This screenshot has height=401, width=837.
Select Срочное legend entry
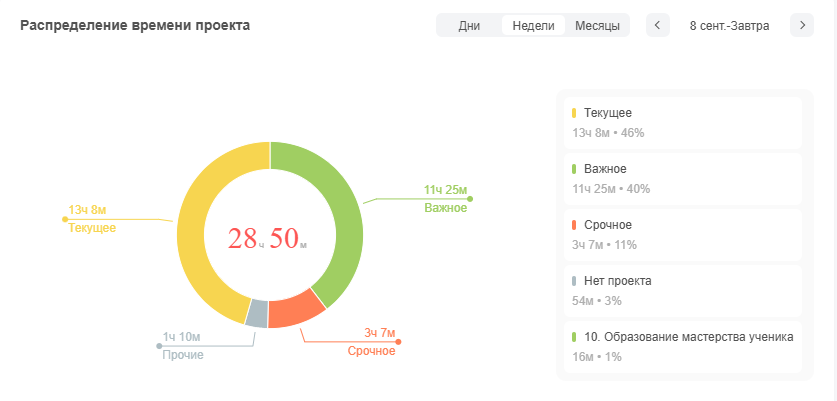(680, 234)
